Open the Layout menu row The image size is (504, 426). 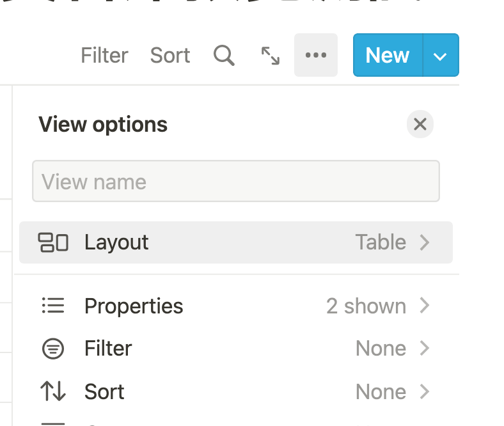tap(236, 242)
